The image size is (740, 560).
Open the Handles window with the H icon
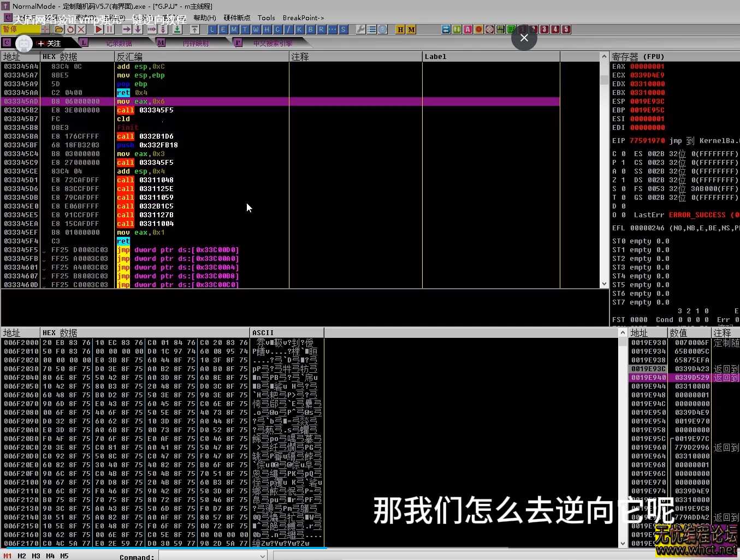[267, 29]
